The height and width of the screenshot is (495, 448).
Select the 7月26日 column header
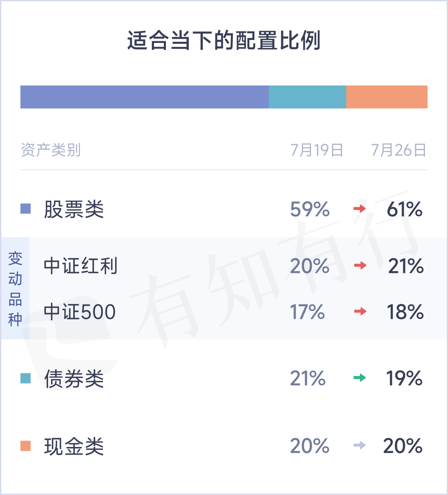[x=399, y=150]
